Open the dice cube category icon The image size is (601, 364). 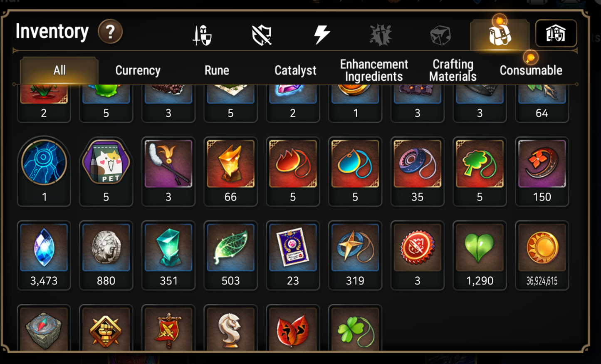(x=440, y=35)
